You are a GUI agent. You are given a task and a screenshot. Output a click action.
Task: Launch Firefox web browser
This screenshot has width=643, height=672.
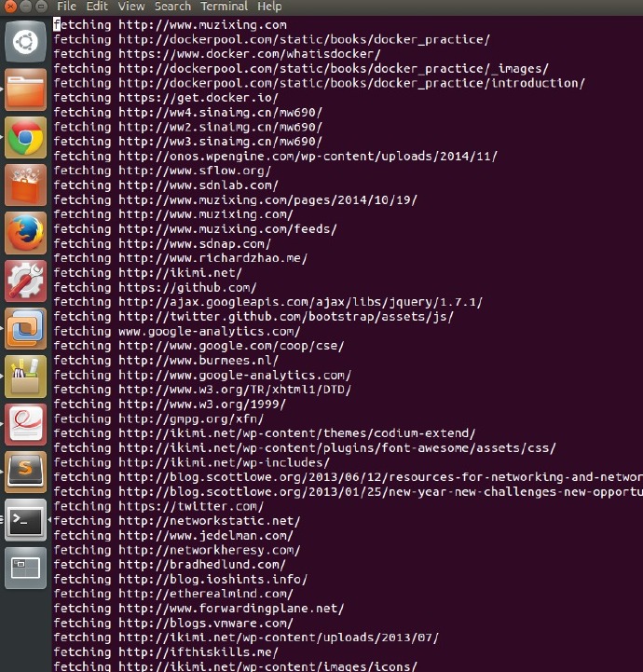(x=25, y=233)
